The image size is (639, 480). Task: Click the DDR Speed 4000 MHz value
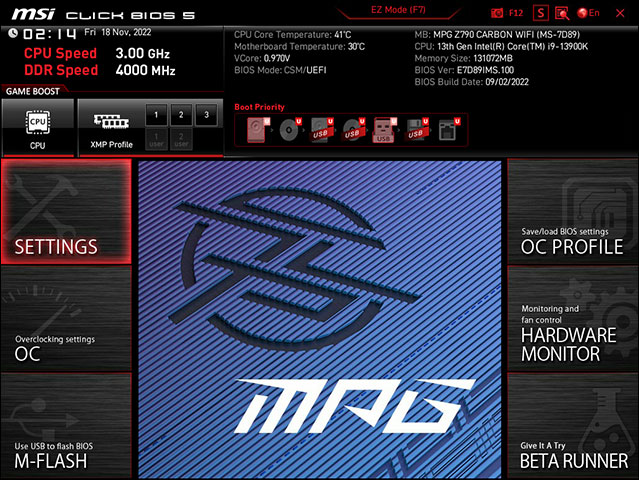[145, 70]
